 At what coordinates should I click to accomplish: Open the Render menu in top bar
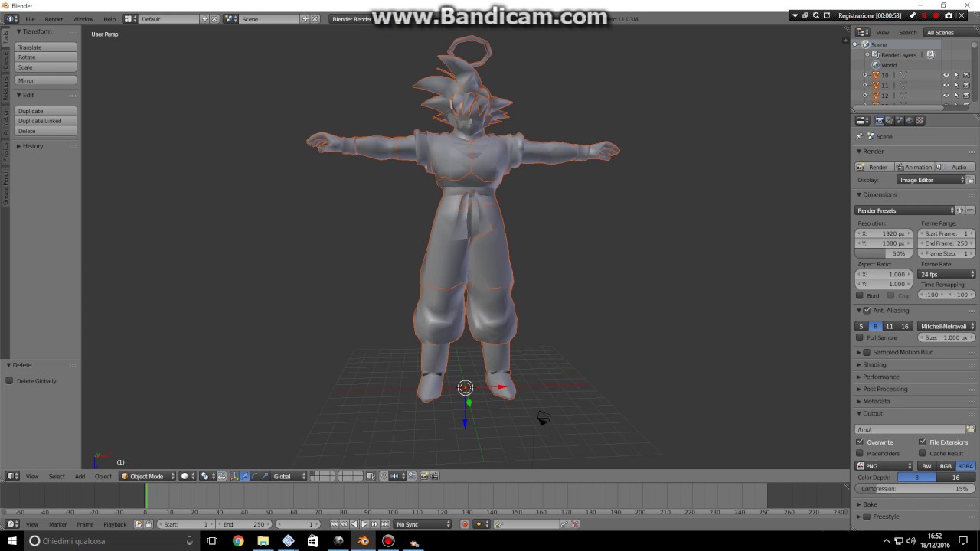click(x=54, y=18)
